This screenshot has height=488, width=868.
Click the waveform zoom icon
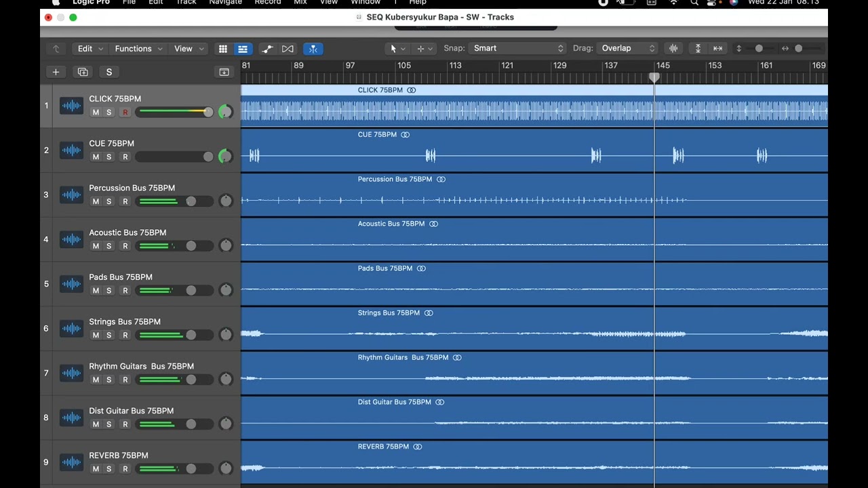(673, 48)
